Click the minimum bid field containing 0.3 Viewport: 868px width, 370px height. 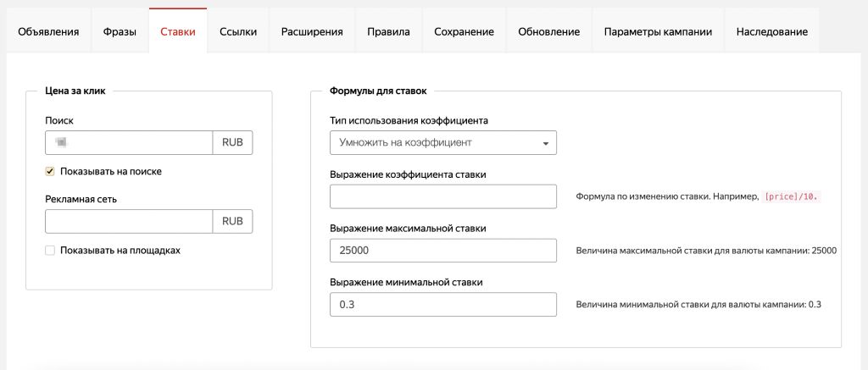[442, 305]
